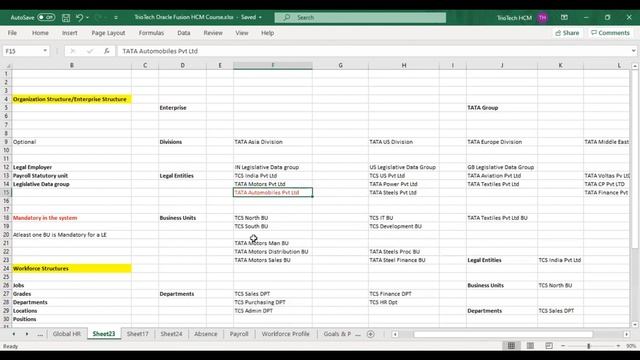640x360 pixels.
Task: Select cell 'Mandatory in the system'
Action: [72, 218]
